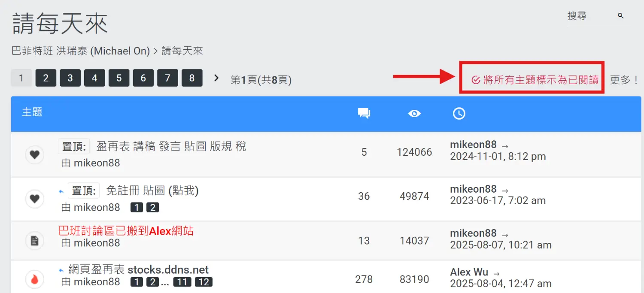Click the flame icon beside 網頁盈再表 topic

coord(34,280)
